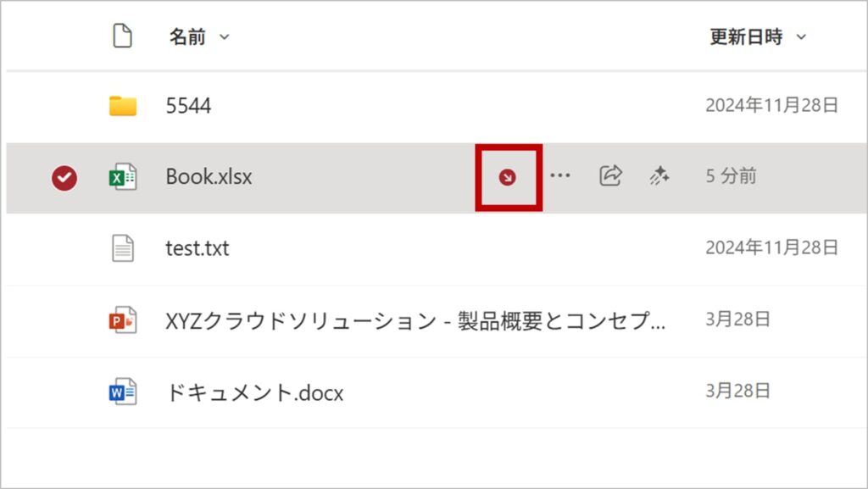Open the three-dot more actions menu
868x489 pixels.
[559, 176]
